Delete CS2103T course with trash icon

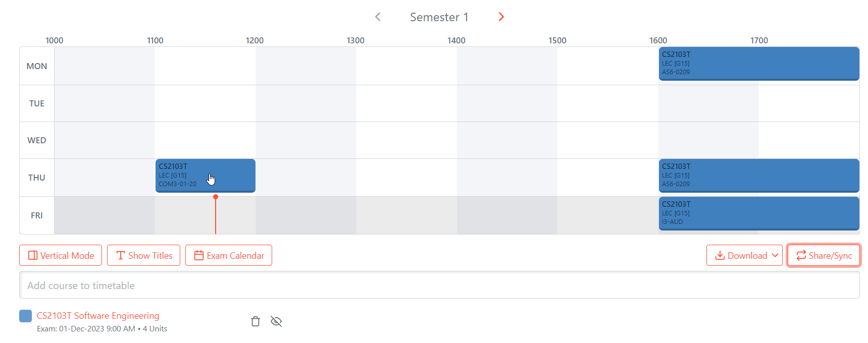(x=256, y=321)
